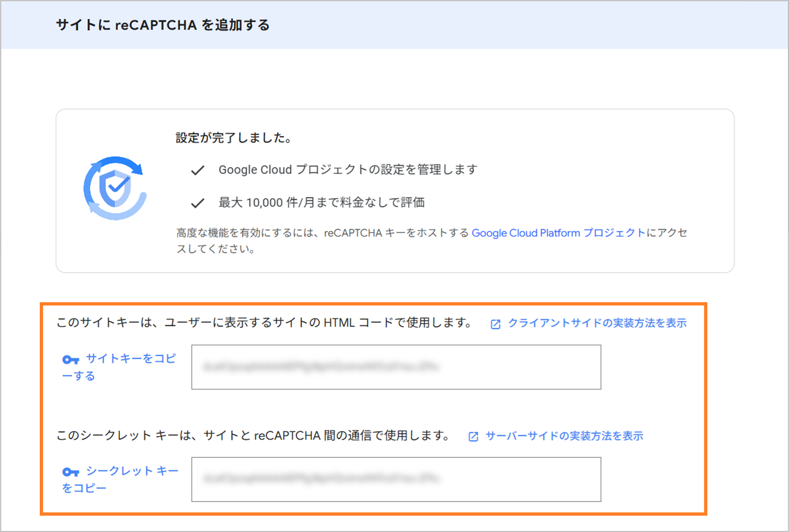Click the text Google Cloud プロジェクトの設定を管理します

coord(348,170)
